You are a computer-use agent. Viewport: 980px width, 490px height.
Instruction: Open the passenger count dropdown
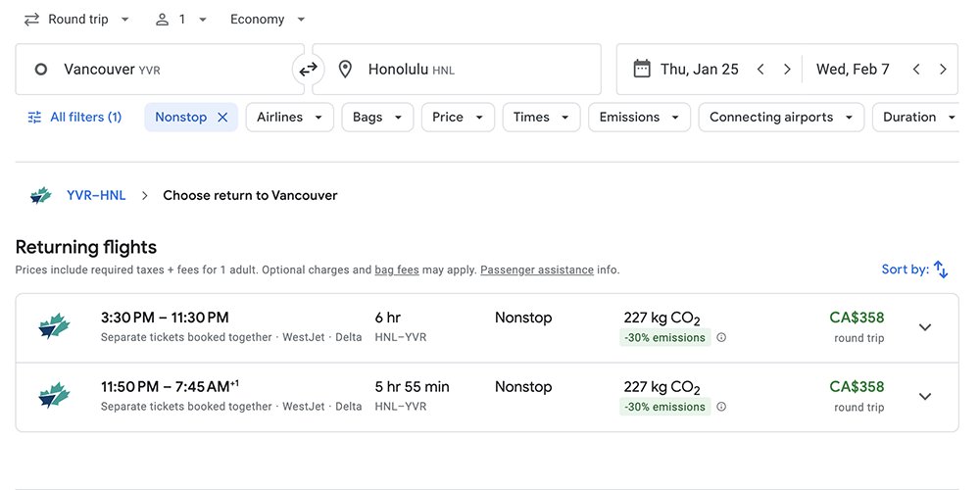(x=181, y=20)
